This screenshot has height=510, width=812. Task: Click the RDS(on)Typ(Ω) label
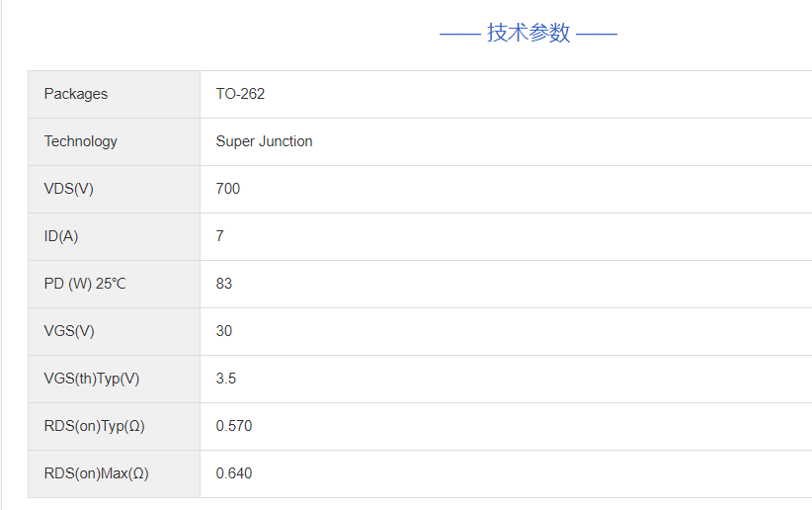95,426
